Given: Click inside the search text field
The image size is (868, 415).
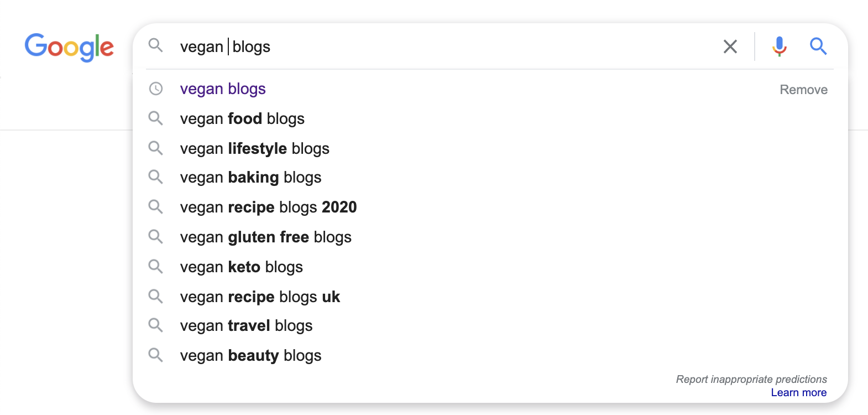Looking at the screenshot, I should pyautogui.click(x=442, y=46).
